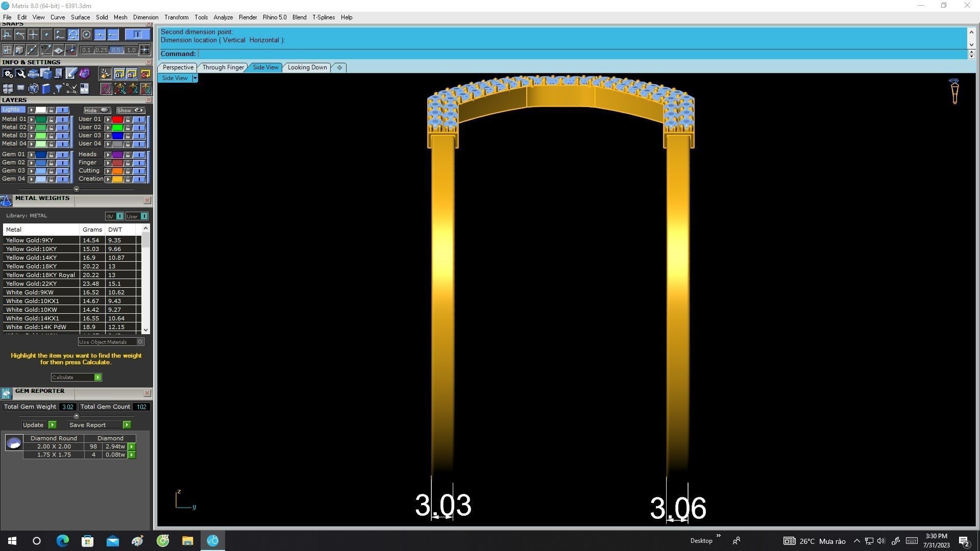Toggle lock on Gem 02 layer
Screen dimensions: 980x551
pos(51,163)
